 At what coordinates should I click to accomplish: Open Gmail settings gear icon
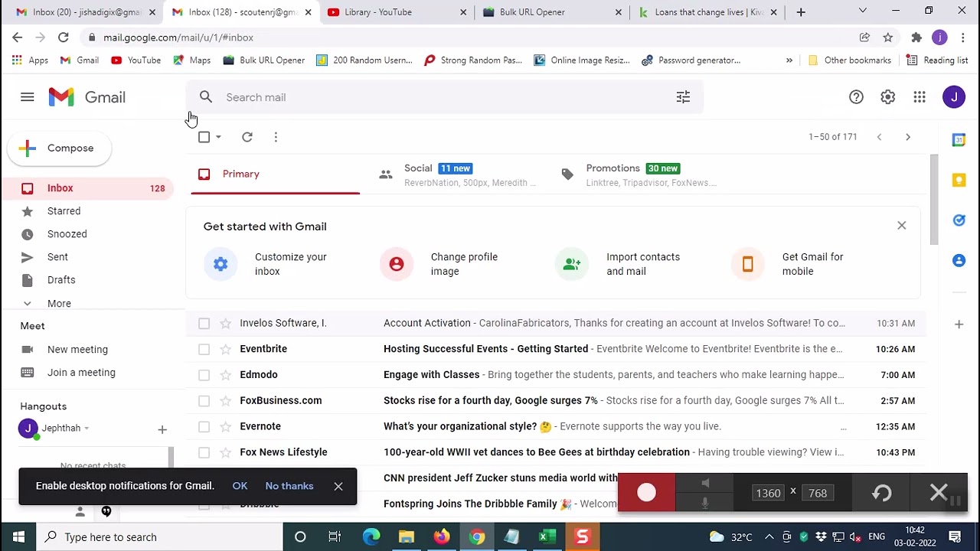(x=887, y=97)
